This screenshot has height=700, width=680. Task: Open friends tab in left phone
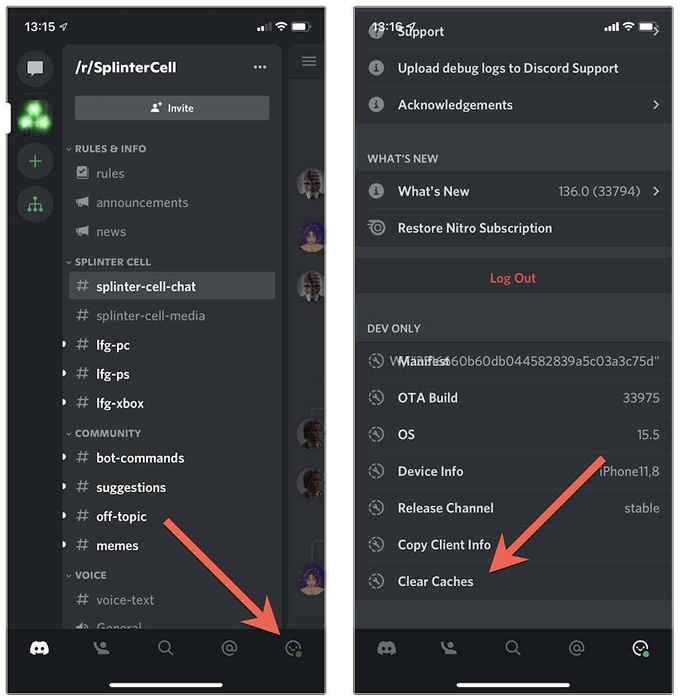[101, 648]
